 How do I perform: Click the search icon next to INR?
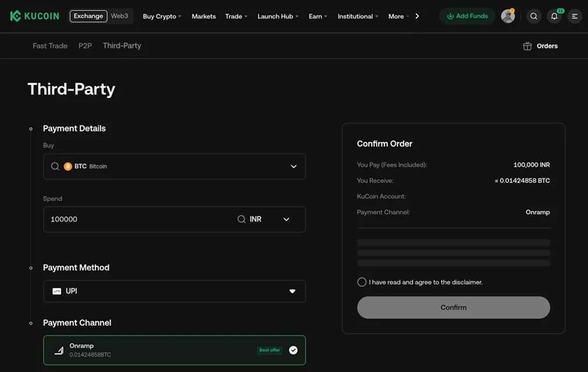(242, 219)
